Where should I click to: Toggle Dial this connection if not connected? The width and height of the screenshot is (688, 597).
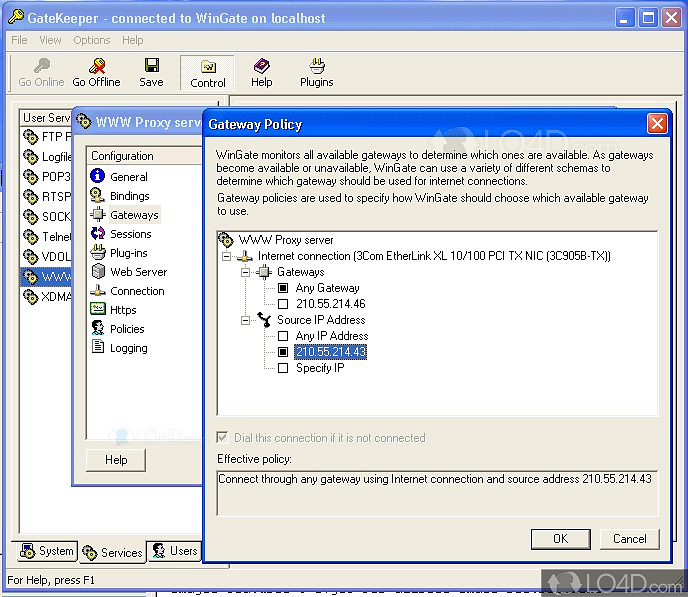[x=222, y=437]
